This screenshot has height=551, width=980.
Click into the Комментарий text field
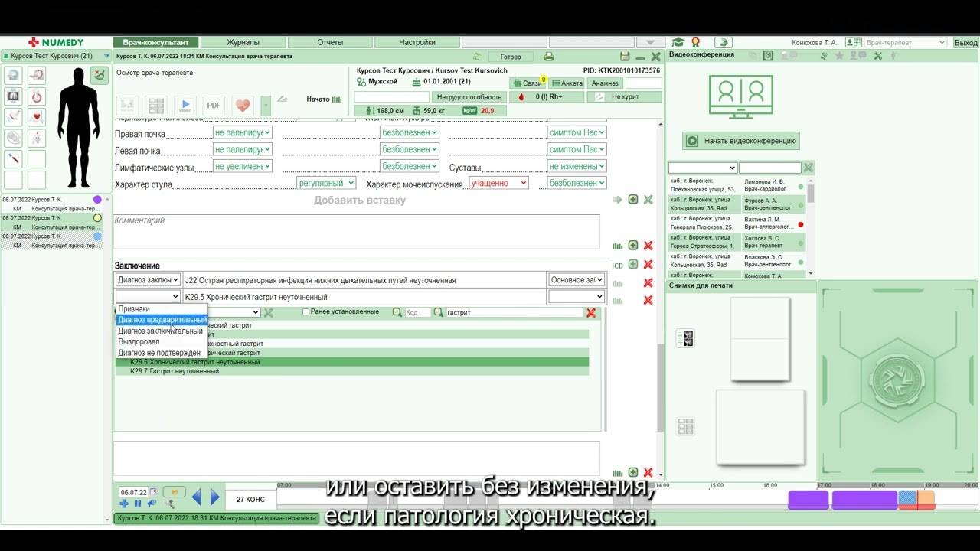coord(357,231)
